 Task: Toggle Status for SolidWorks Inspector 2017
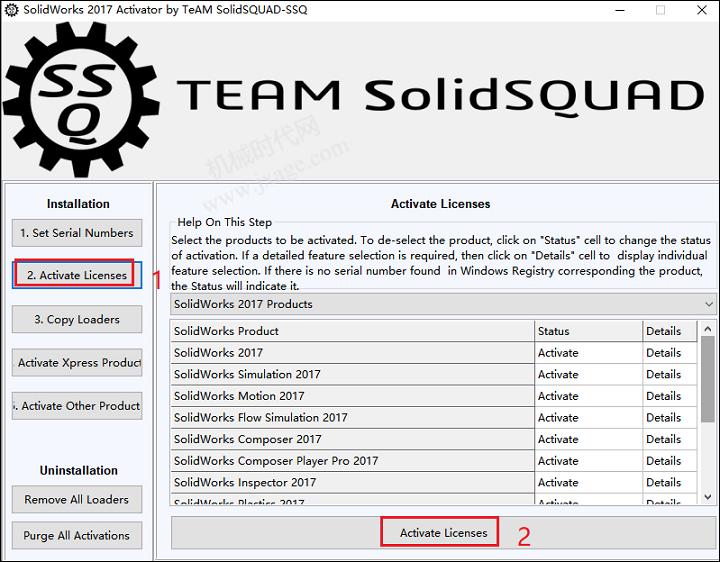pyautogui.click(x=589, y=482)
